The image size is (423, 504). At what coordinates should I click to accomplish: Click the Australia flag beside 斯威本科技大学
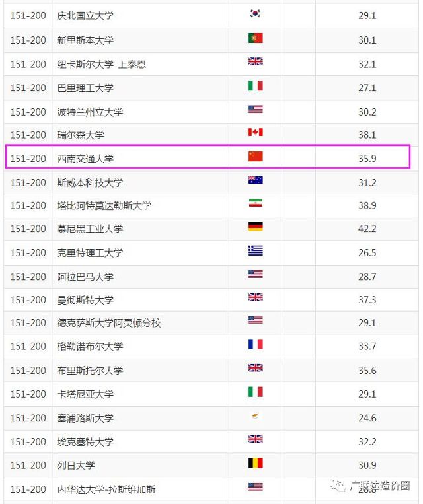(x=255, y=180)
